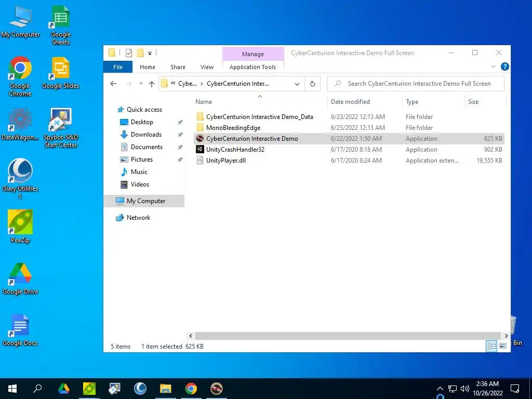Image resolution: width=532 pixels, height=399 pixels.
Task: Open Google Chrome desktop icon
Action: coord(20,76)
